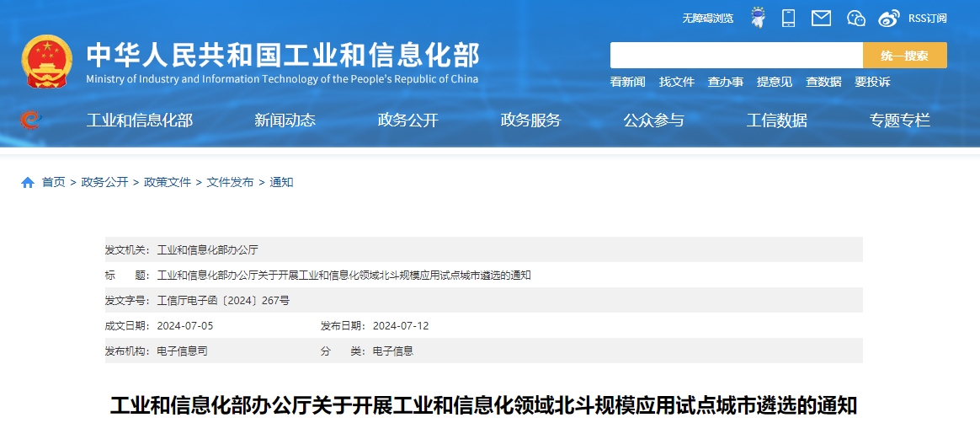
Task: Open the 专题专栏 navigation item
Action: point(900,120)
